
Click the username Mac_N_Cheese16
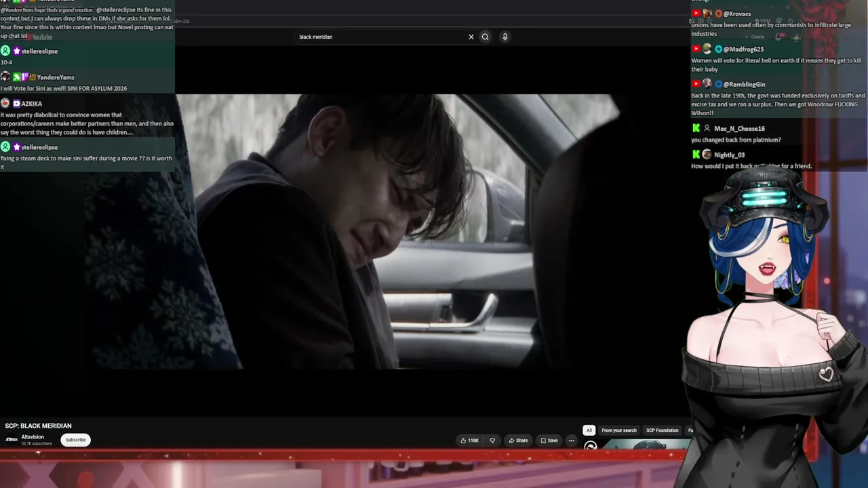pyautogui.click(x=739, y=128)
